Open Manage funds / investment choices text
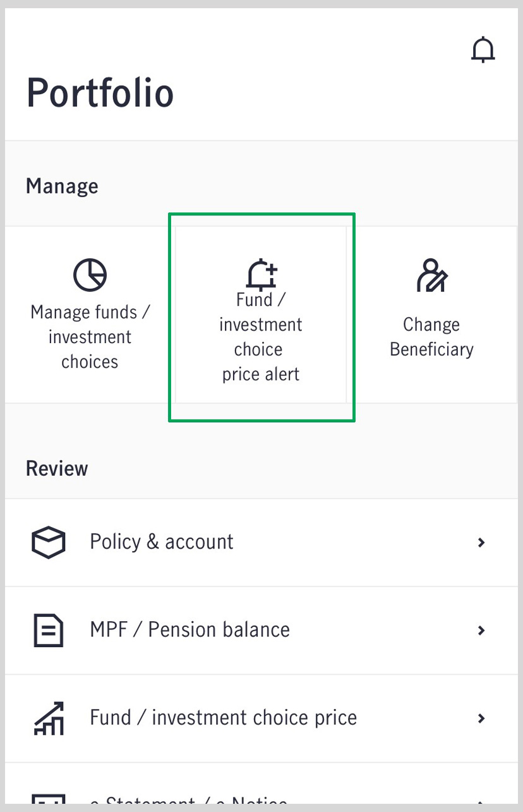The width and height of the screenshot is (523, 812). click(x=90, y=337)
